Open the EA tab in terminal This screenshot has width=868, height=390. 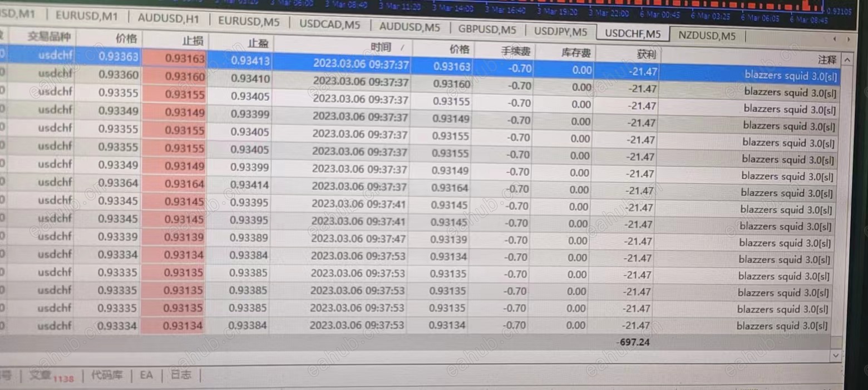(146, 376)
